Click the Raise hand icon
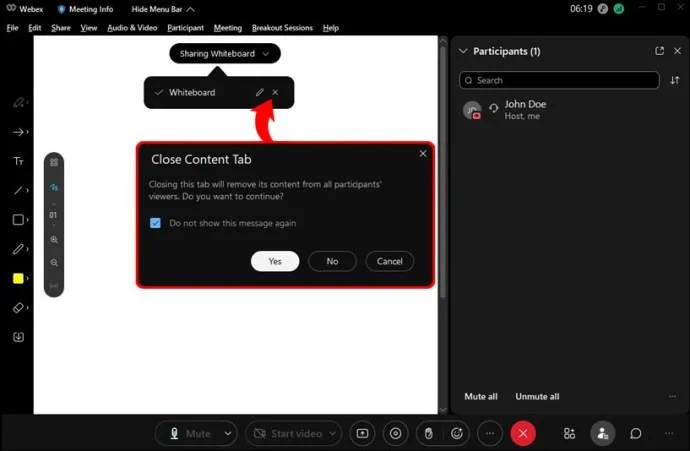The height and width of the screenshot is (451, 690). click(x=429, y=433)
